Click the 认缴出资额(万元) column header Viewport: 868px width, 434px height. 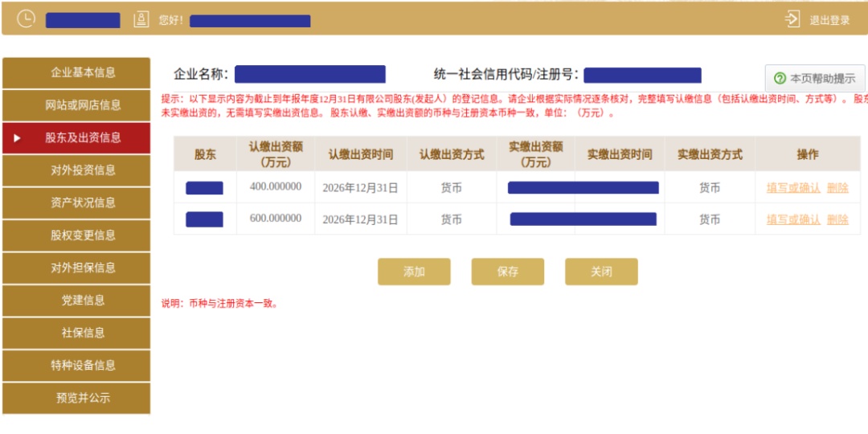click(x=276, y=154)
